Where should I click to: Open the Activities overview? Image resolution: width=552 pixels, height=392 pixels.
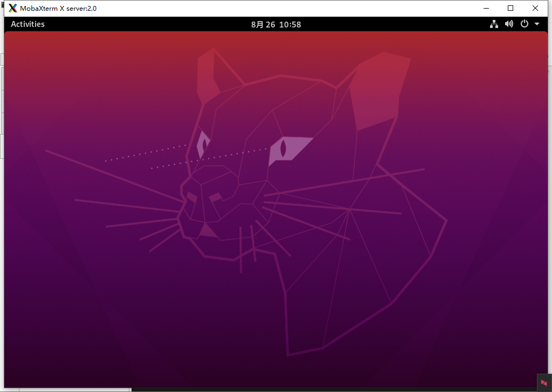[27, 24]
